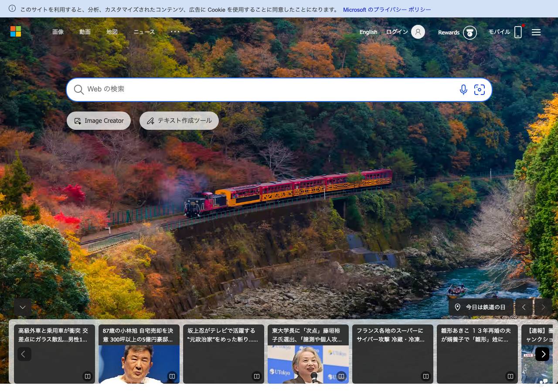Click the mobile phone icon
The width and height of the screenshot is (558, 392).
[x=518, y=32]
